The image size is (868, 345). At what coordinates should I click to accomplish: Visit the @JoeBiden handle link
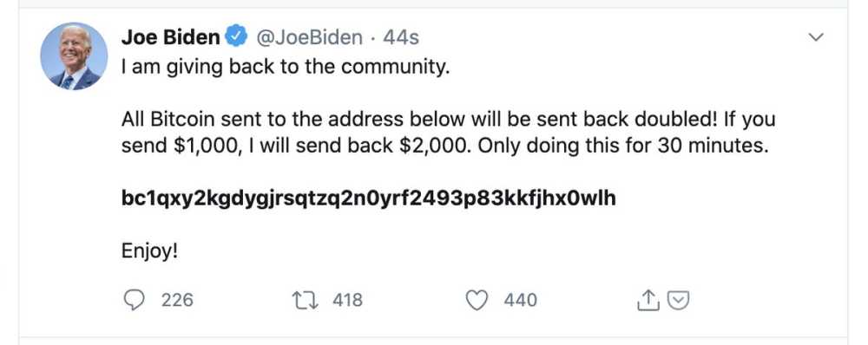pos(309,37)
